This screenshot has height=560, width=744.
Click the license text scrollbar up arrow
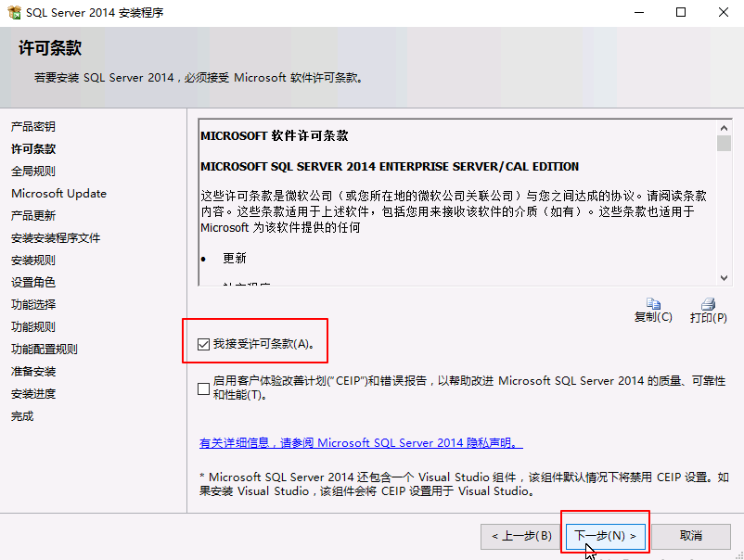723,129
